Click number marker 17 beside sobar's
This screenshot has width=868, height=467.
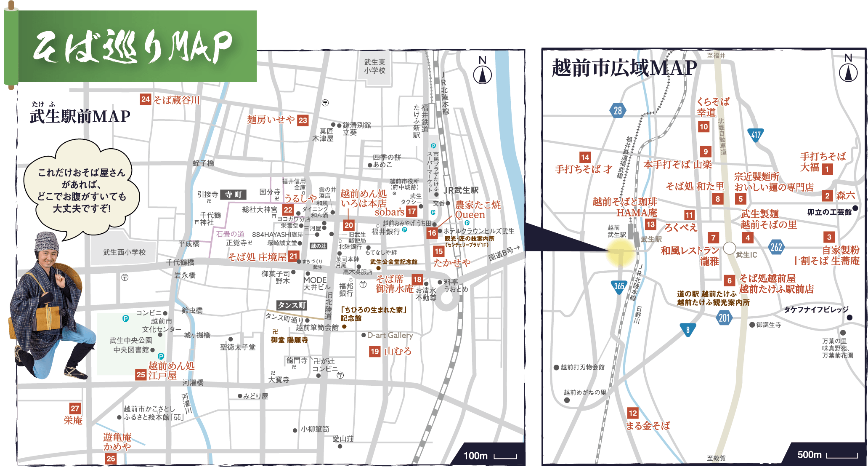pyautogui.click(x=411, y=211)
